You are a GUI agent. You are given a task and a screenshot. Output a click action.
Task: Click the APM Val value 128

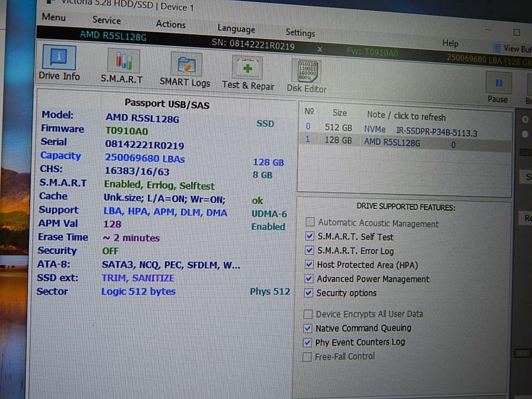pyautogui.click(x=112, y=224)
